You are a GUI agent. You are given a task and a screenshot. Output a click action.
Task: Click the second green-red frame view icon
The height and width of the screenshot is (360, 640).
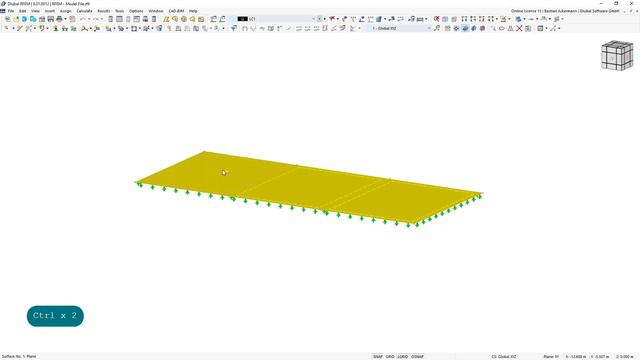click(x=473, y=19)
